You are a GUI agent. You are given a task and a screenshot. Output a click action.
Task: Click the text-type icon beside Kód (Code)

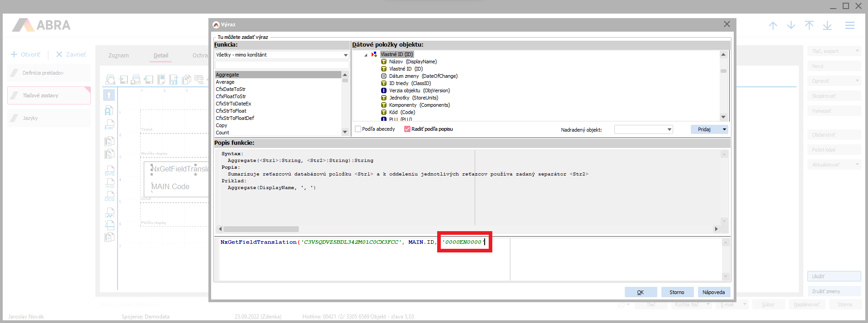tap(384, 112)
